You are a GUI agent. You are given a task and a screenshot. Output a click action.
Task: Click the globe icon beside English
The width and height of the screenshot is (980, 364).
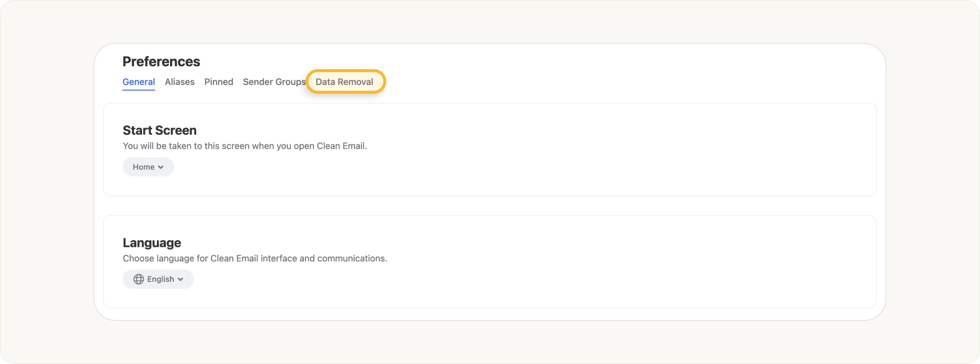coord(139,279)
